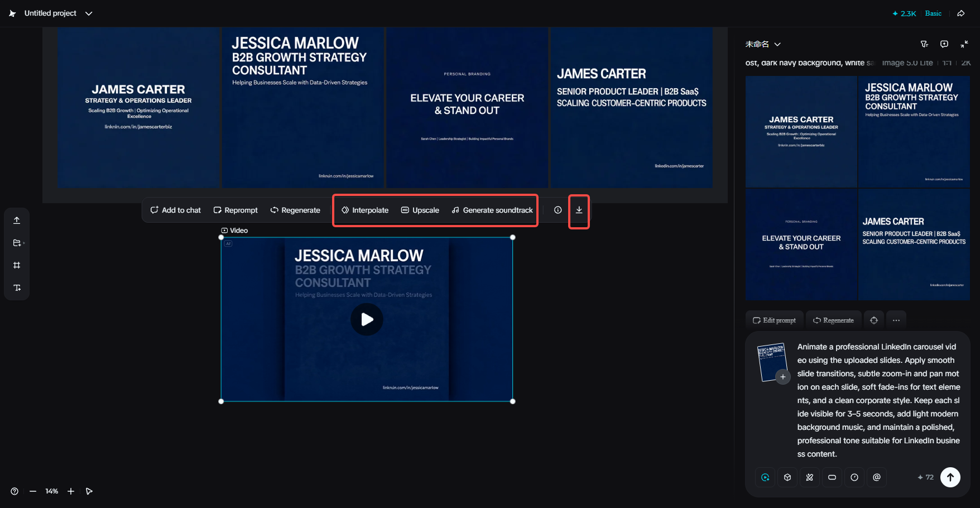Screen dimensions: 980x508
Task: Click the 72 credits cost indicator
Action: point(925,477)
